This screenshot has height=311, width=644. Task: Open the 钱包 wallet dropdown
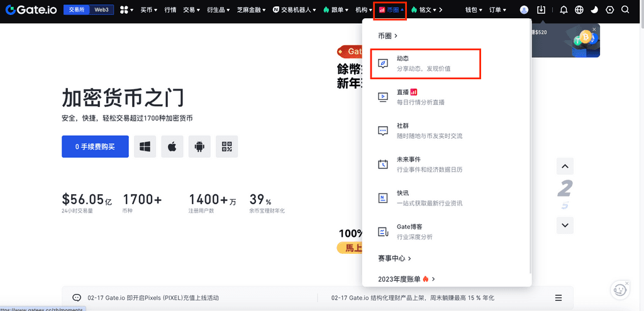(473, 10)
